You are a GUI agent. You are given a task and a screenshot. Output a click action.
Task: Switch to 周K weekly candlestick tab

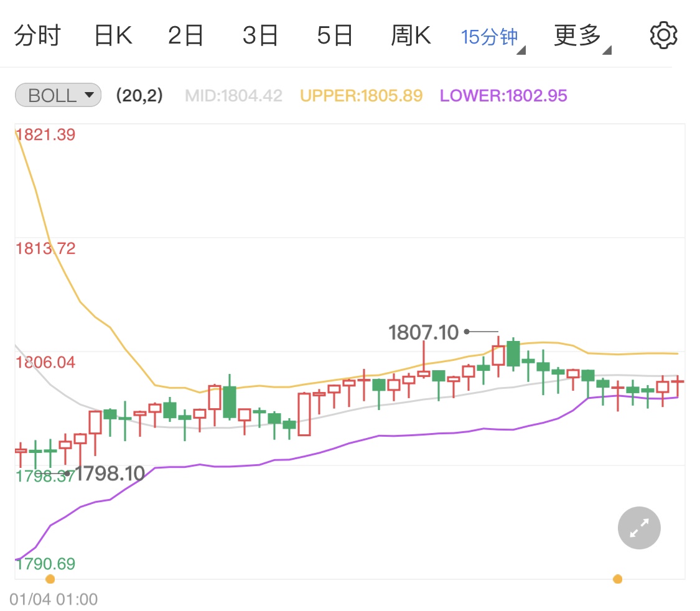pos(411,35)
